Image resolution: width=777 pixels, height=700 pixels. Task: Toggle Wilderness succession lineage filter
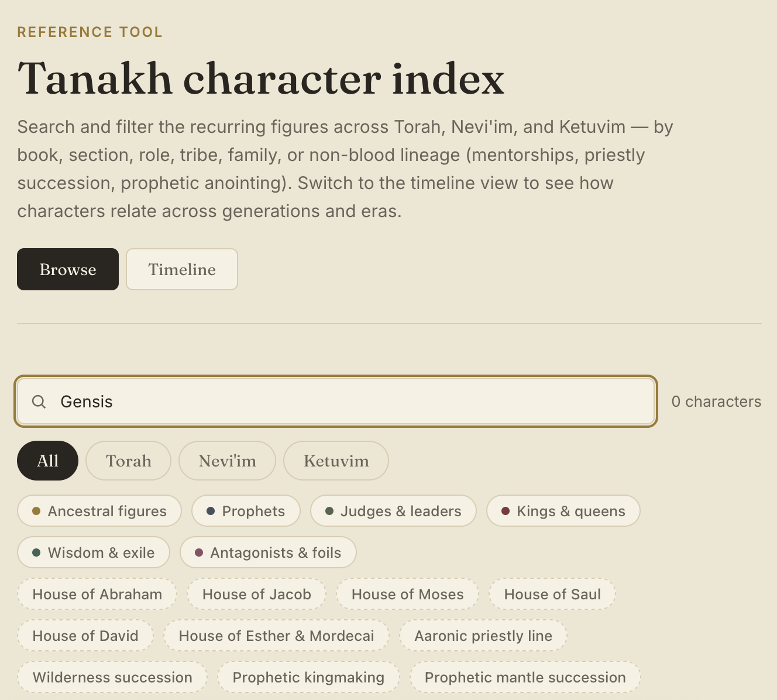point(112,677)
